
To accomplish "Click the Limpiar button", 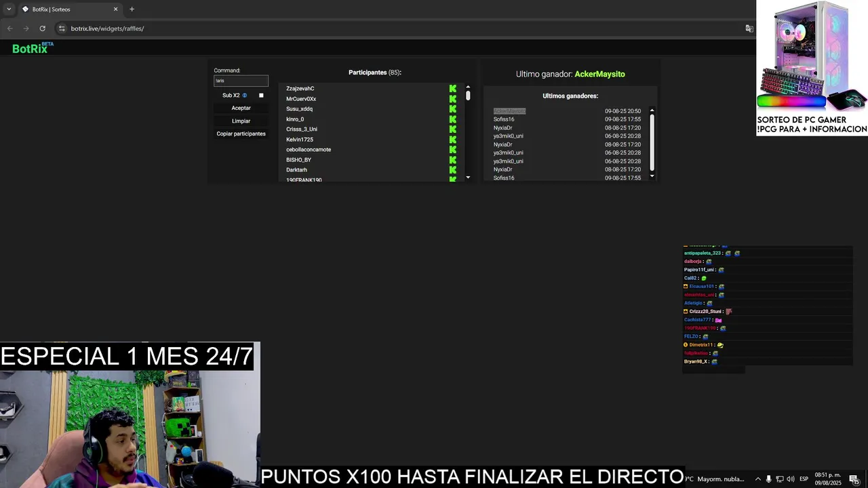I will pos(241,121).
